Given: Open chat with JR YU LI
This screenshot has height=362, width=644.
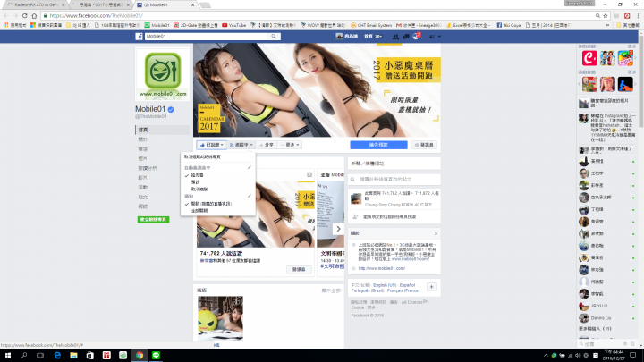Looking at the screenshot, I should pyautogui.click(x=607, y=307).
